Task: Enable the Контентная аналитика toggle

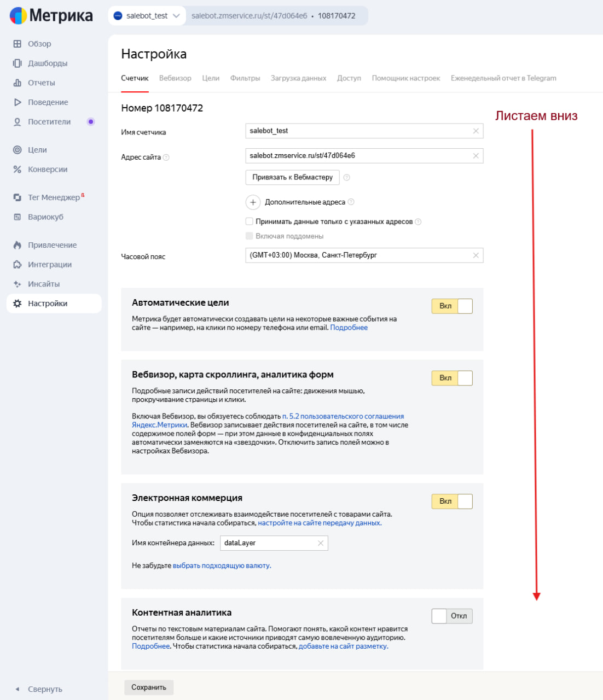Action: coord(452,616)
